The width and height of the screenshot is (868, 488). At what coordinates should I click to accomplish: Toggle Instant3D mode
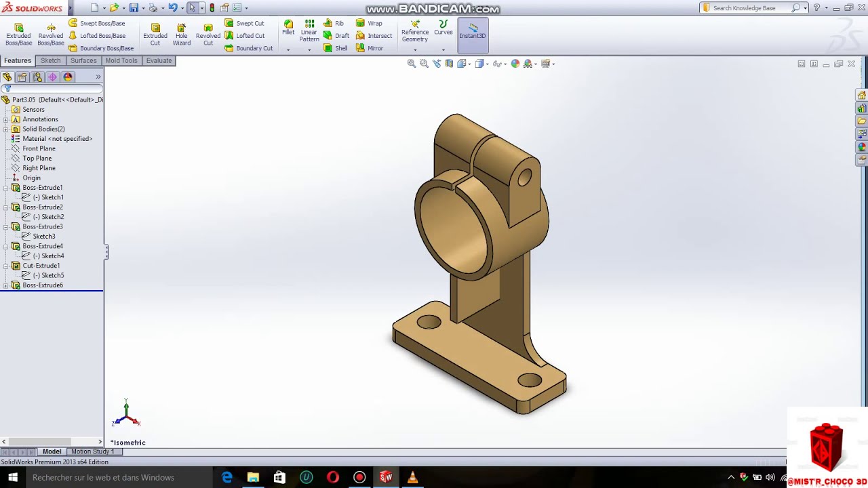(x=473, y=35)
